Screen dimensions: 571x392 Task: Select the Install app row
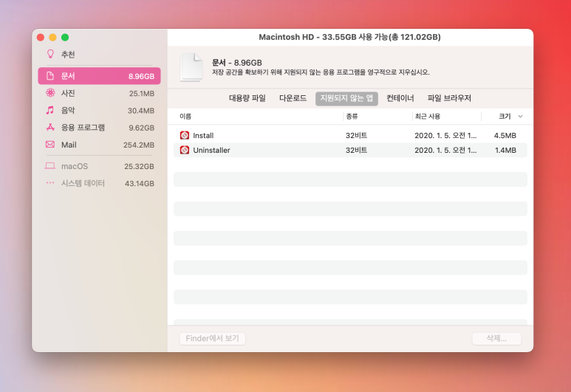tap(350, 135)
